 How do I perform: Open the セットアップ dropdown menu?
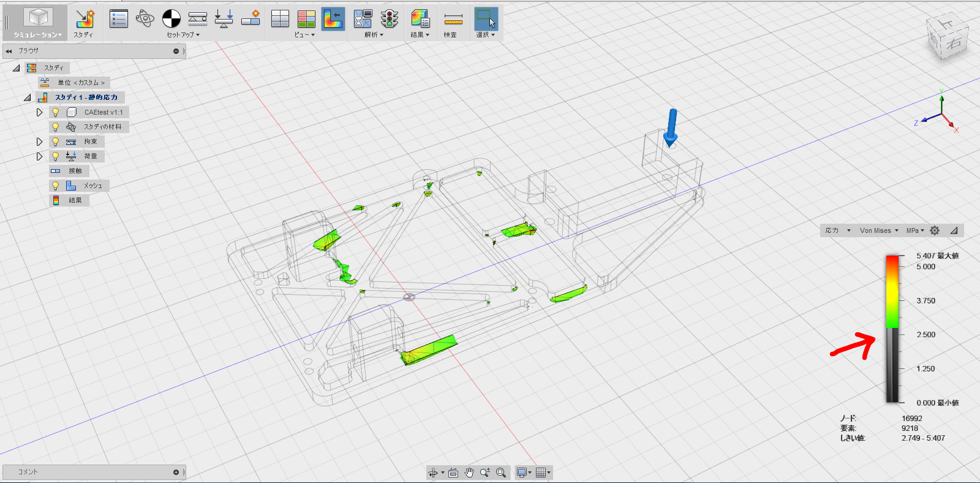(183, 35)
